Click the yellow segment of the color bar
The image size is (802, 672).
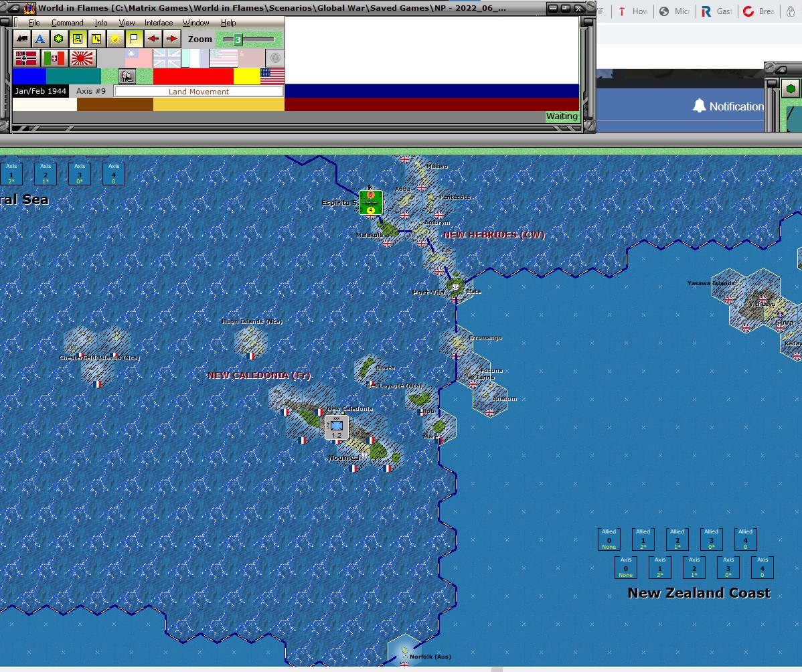point(247,76)
